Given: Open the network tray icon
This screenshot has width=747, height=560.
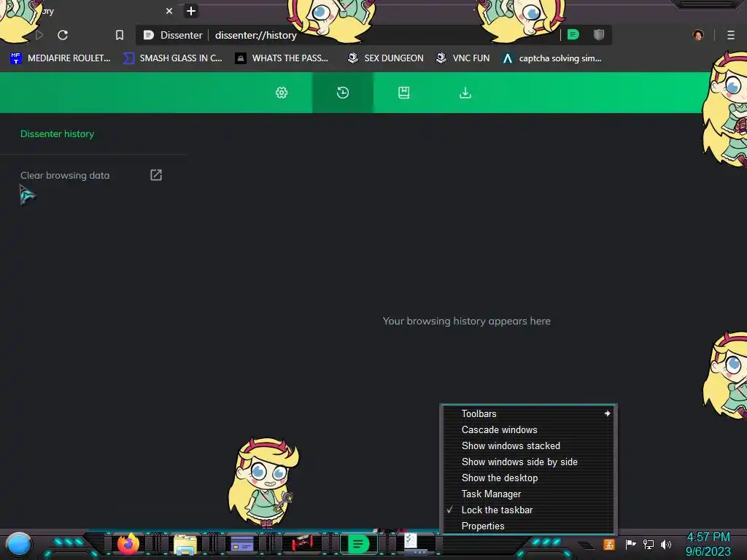Looking at the screenshot, I should tap(649, 544).
